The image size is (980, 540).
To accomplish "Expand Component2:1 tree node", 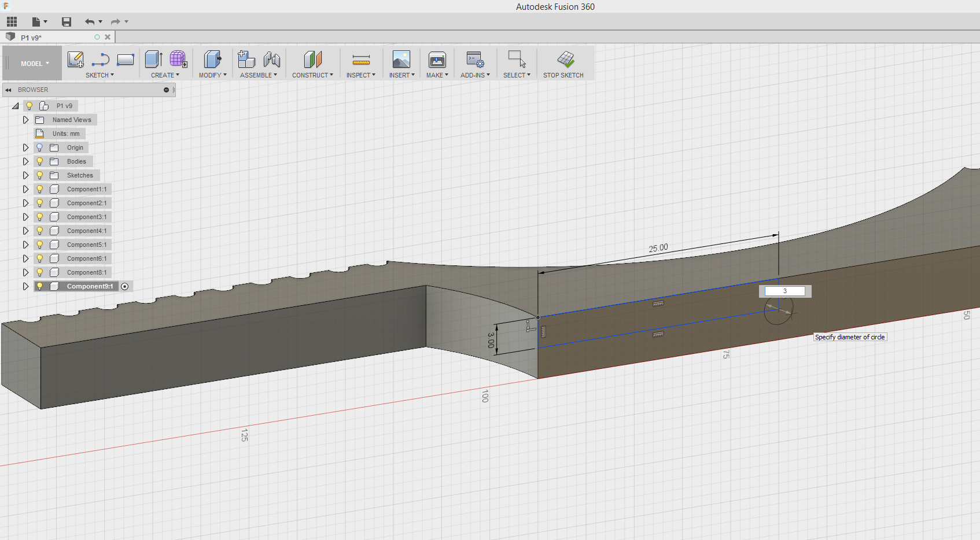I will tap(25, 203).
